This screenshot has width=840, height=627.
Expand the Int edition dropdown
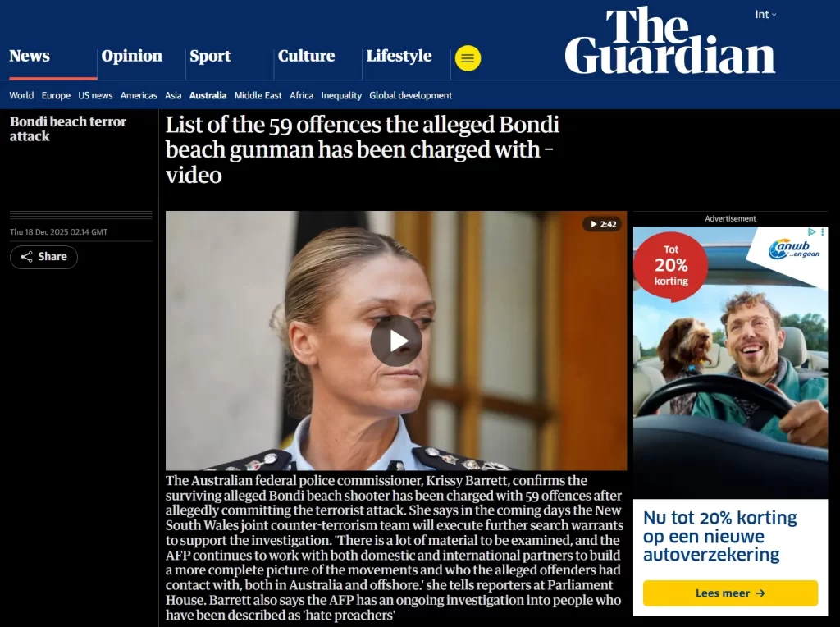(x=765, y=15)
